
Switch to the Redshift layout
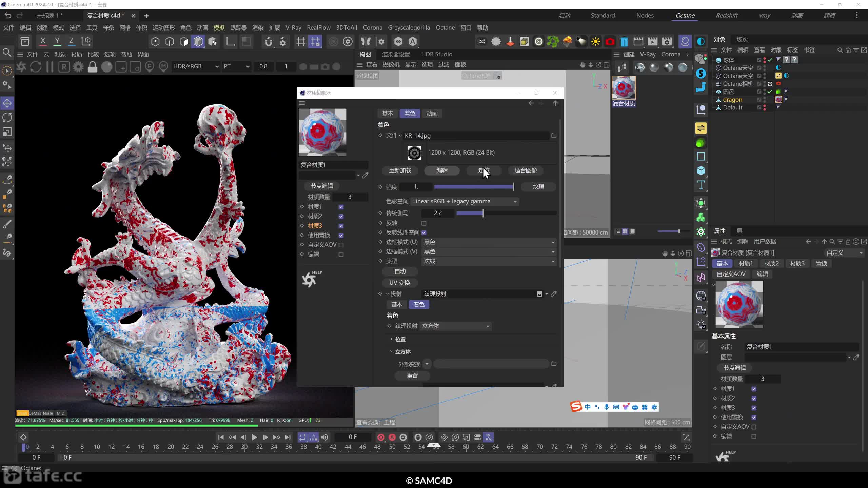tap(727, 15)
